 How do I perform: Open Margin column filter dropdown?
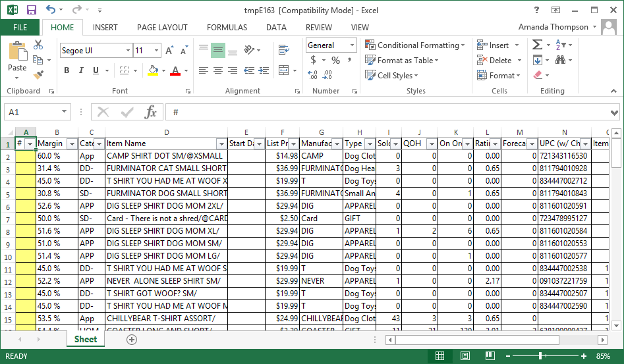(72, 144)
